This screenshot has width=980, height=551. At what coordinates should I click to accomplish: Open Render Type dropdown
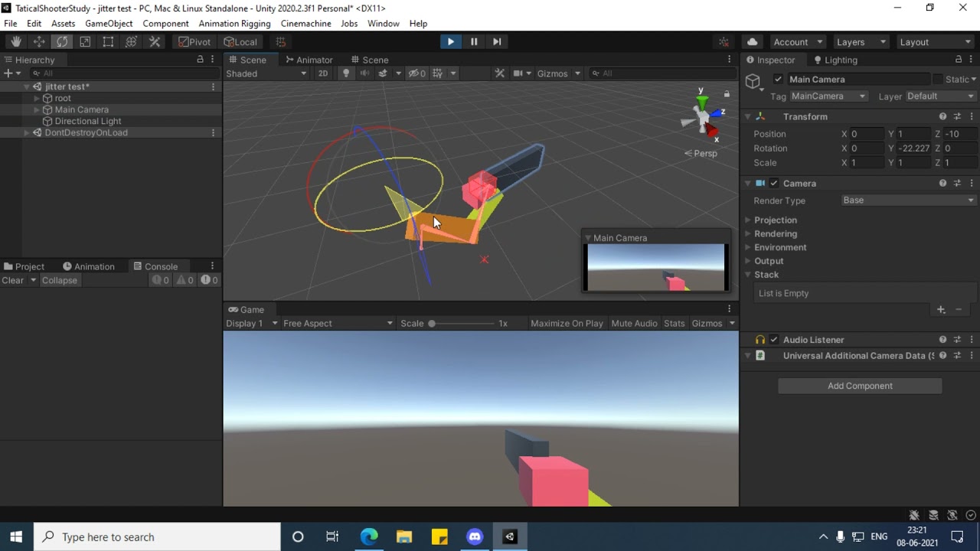[908, 201]
